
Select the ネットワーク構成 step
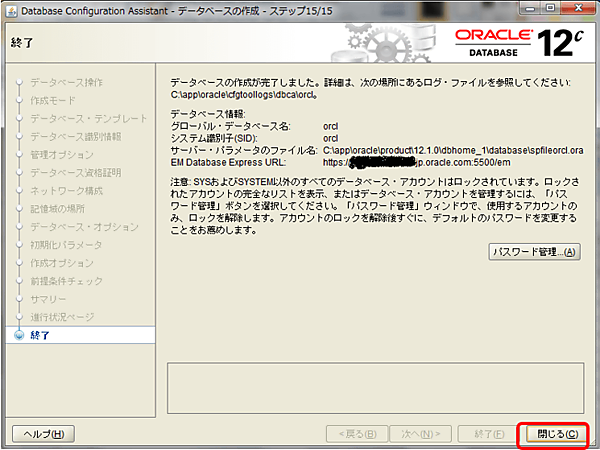click(x=67, y=191)
